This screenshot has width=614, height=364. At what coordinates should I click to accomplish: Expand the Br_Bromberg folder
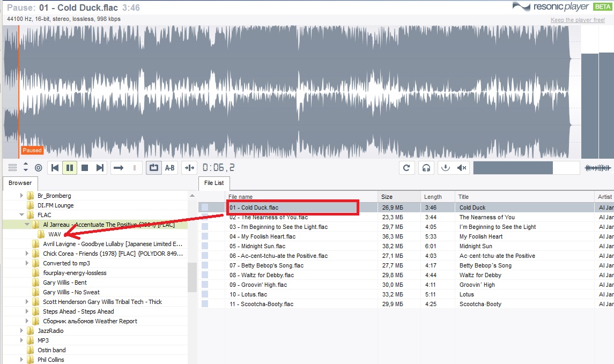pyautogui.click(x=21, y=195)
